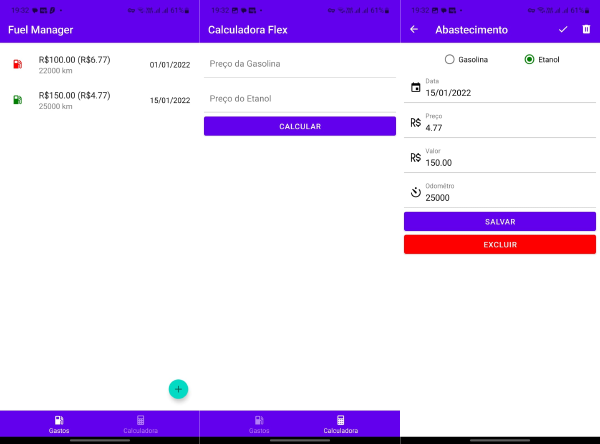Open the Gastos tab in first screen

(x=59, y=424)
